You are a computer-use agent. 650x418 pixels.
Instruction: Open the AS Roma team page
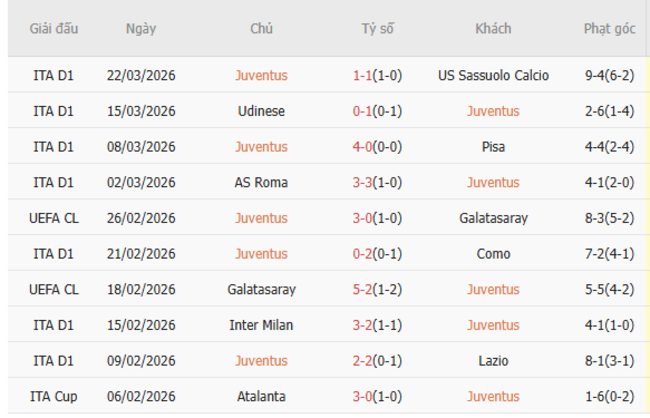[x=261, y=182]
